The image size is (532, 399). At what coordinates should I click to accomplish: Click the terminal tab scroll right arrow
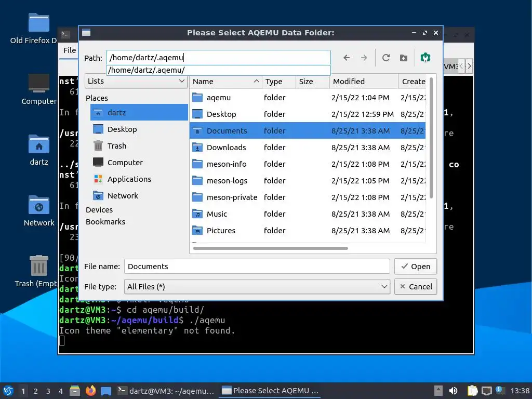click(x=469, y=66)
